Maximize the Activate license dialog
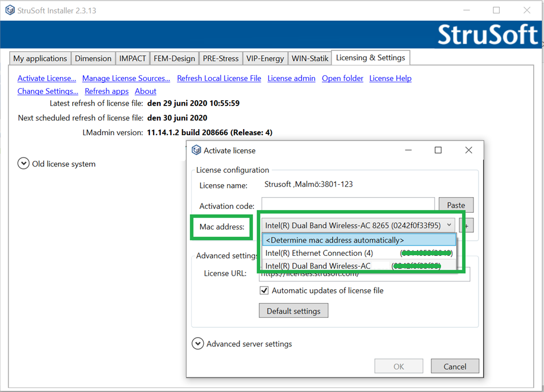 click(438, 150)
